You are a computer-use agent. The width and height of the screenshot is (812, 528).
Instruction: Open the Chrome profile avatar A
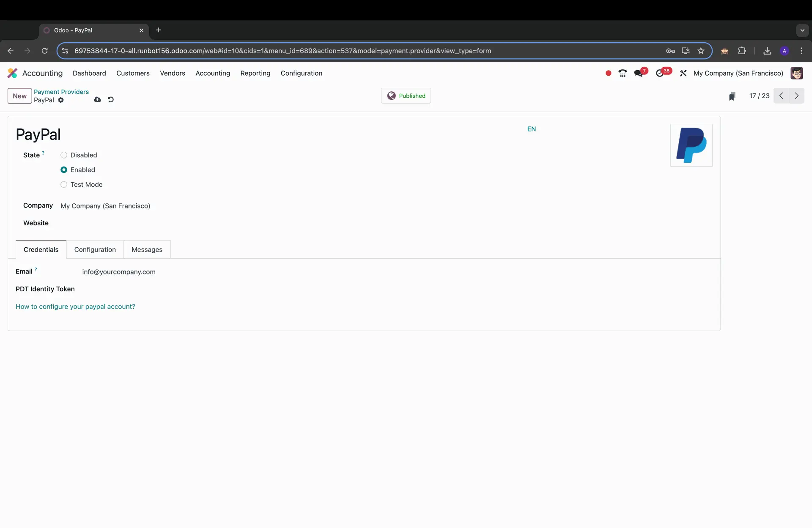[x=785, y=51]
